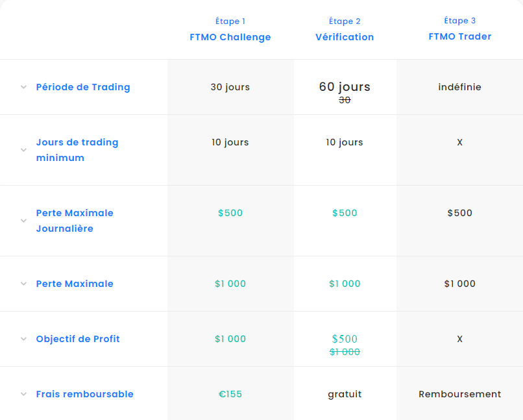Click the Étape 2 label
The height and width of the screenshot is (420, 523).
click(x=345, y=21)
